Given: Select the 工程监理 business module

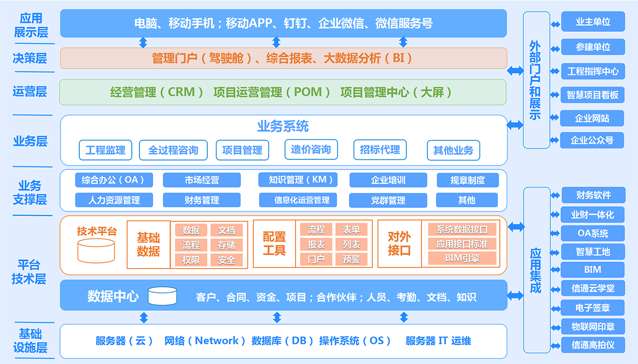Looking at the screenshot, I should pos(105,150).
